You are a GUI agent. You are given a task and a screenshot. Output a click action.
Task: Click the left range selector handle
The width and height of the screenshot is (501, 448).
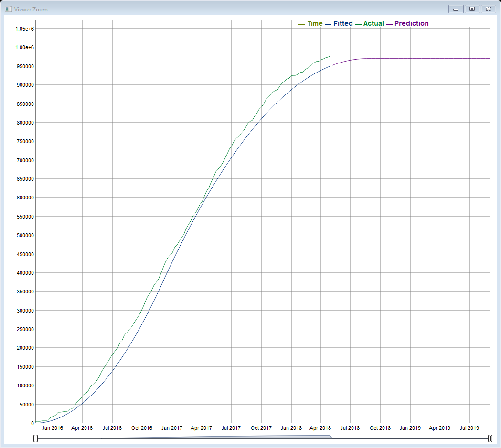click(x=35, y=439)
